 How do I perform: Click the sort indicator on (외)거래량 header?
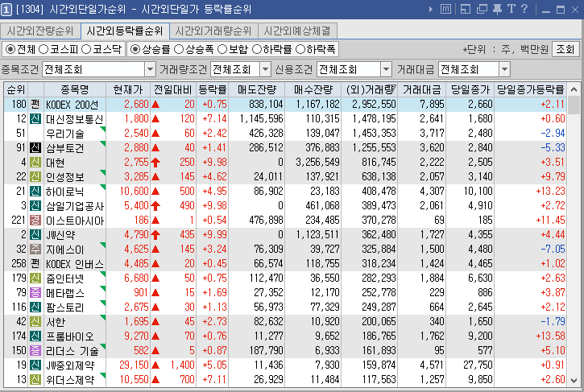click(392, 88)
